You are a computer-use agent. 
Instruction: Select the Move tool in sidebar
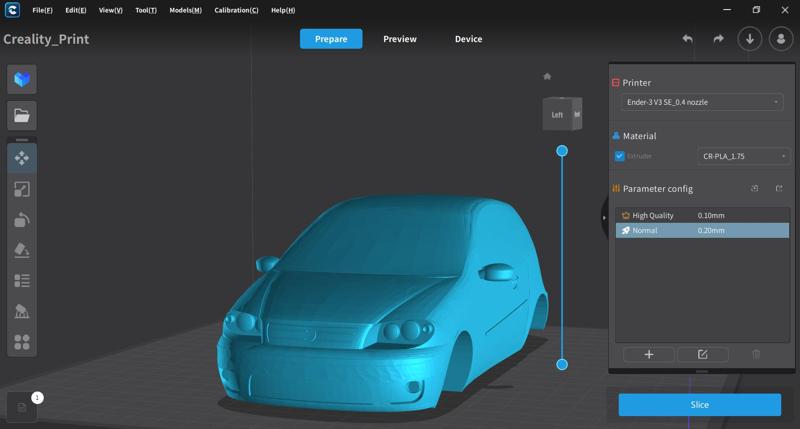click(21, 158)
